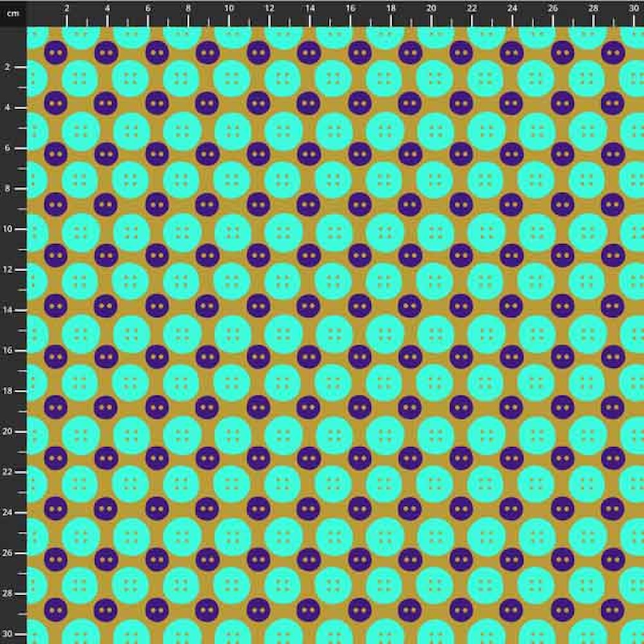This screenshot has height=644, width=644.
Task: Select the 4 cm mark on vertical ruler
Action: [8, 108]
